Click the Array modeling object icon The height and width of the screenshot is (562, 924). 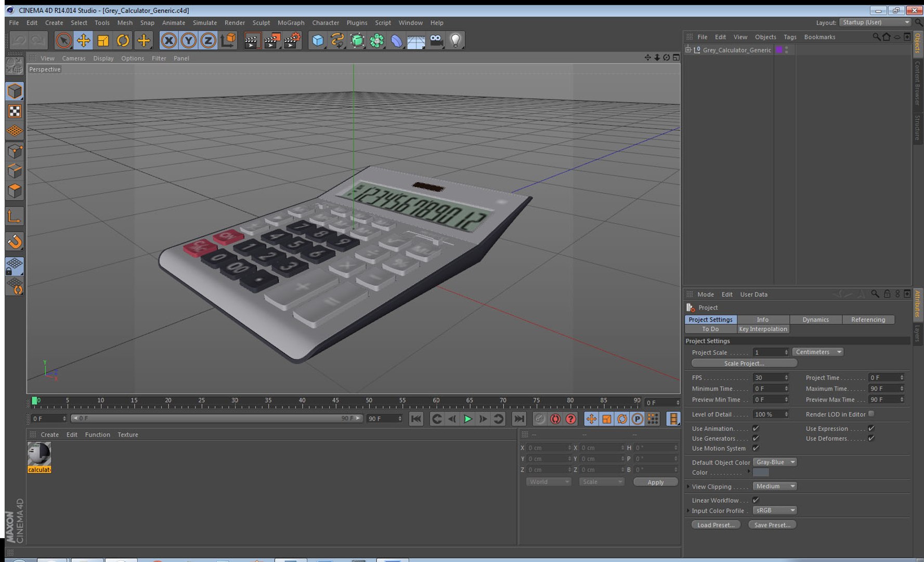tap(377, 41)
